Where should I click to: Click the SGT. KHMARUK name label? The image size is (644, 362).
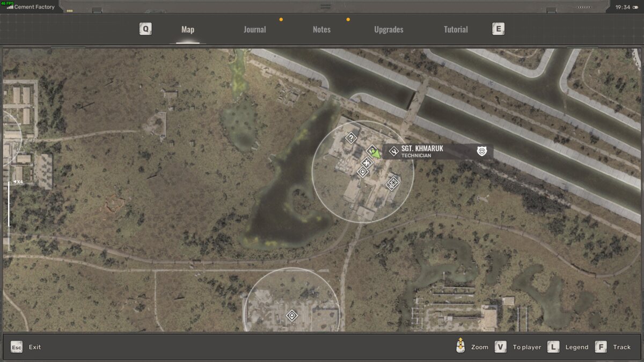coord(422,149)
